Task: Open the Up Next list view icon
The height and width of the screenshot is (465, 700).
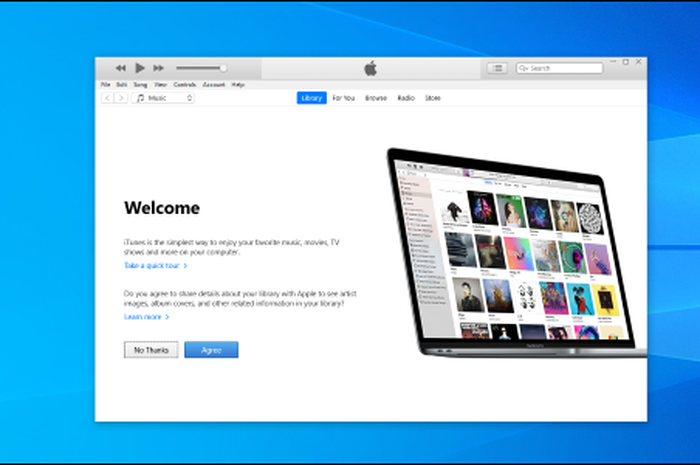Action: (497, 68)
